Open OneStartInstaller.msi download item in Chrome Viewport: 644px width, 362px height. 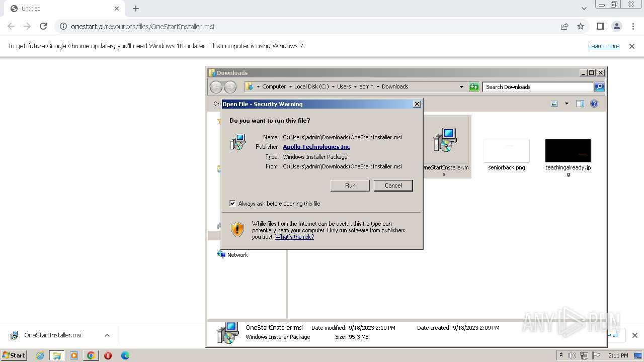(x=52, y=335)
